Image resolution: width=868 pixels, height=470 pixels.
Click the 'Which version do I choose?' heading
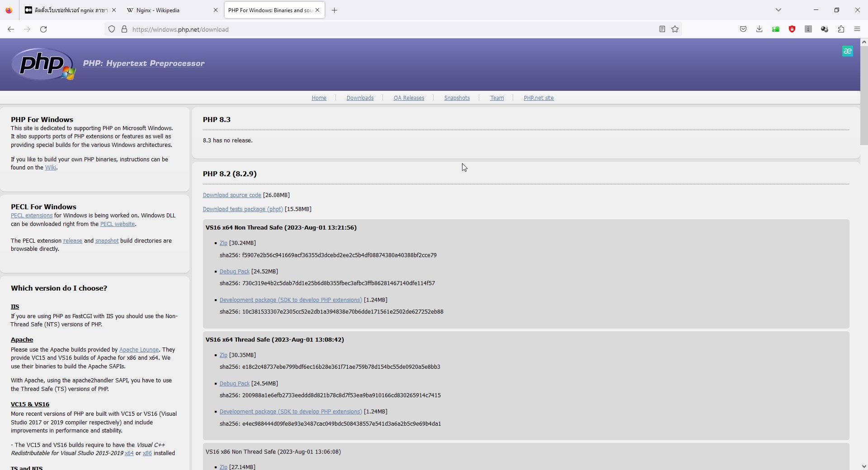pyautogui.click(x=59, y=288)
